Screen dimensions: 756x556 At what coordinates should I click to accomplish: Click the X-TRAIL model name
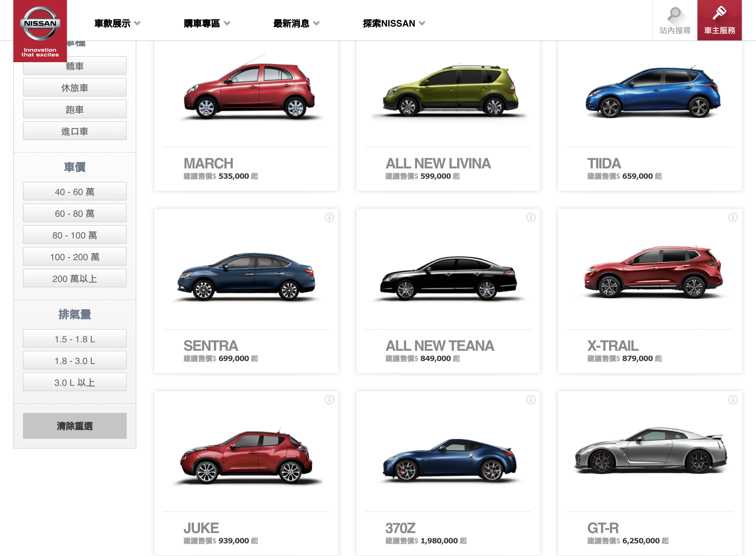pos(613,346)
